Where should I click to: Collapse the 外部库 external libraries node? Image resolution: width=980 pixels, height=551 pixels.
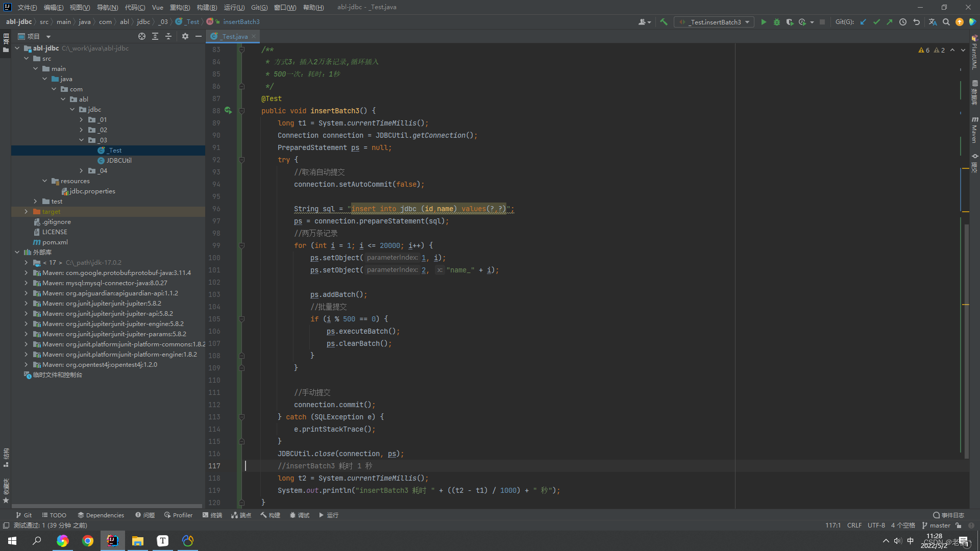(x=17, y=252)
